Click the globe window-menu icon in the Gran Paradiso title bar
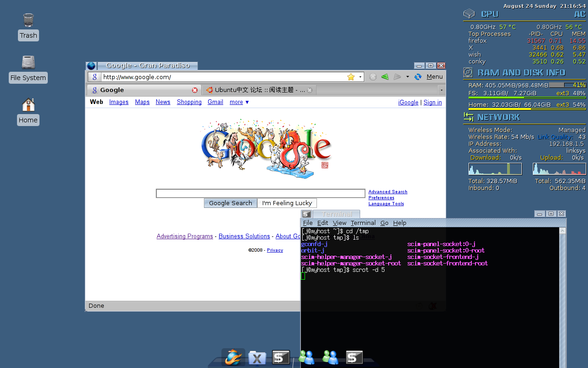 (91, 66)
